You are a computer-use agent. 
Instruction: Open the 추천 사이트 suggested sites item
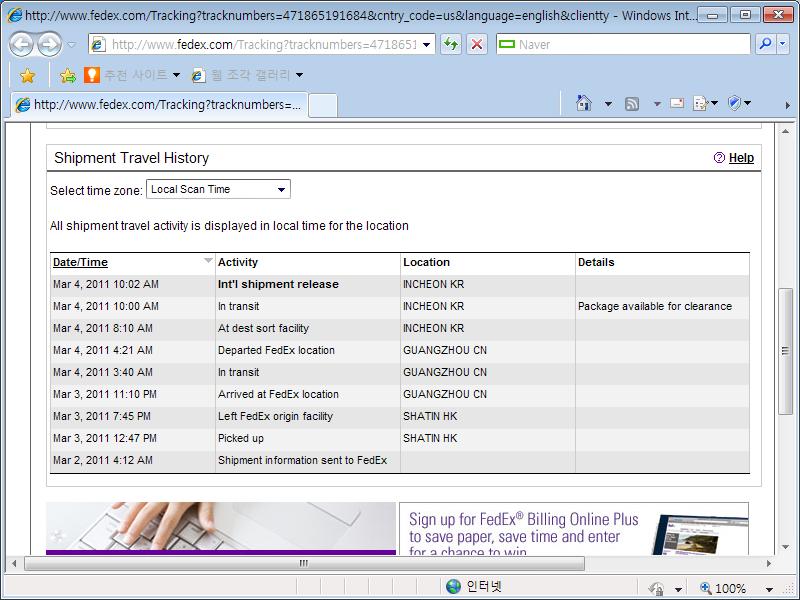pyautogui.click(x=132, y=75)
